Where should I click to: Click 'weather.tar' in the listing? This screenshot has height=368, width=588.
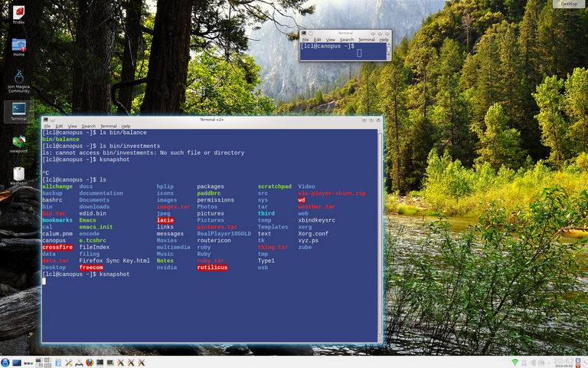click(x=316, y=207)
